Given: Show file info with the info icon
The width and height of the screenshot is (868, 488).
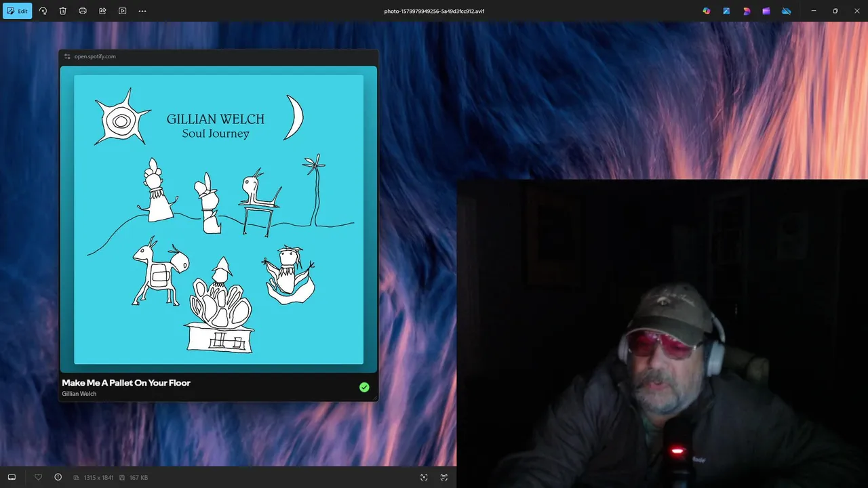Looking at the screenshot, I should point(58,477).
